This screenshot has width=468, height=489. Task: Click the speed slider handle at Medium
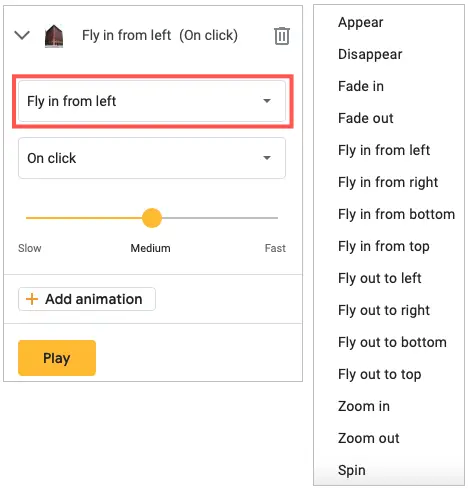[152, 218]
